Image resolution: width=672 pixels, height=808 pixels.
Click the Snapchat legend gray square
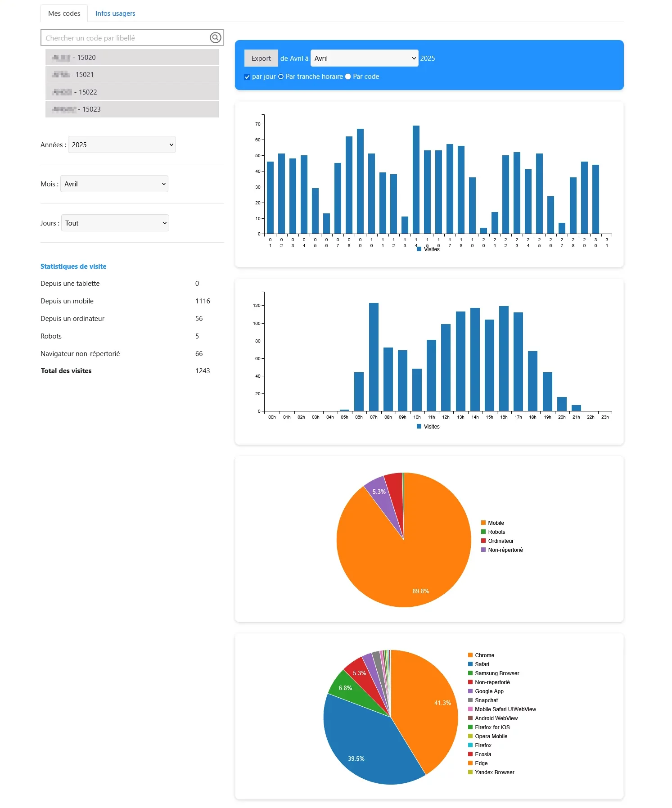pos(470,700)
